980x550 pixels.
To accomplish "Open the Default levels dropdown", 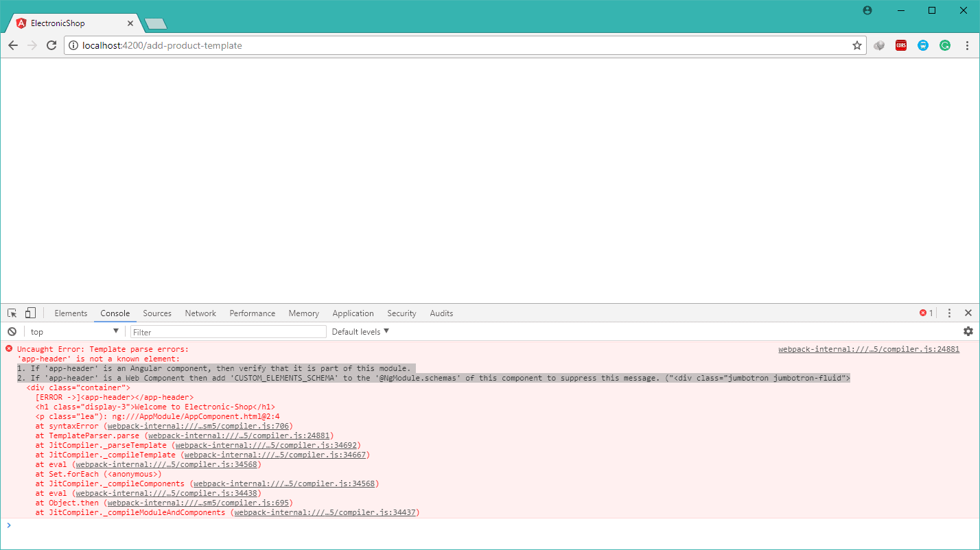I will click(x=360, y=332).
